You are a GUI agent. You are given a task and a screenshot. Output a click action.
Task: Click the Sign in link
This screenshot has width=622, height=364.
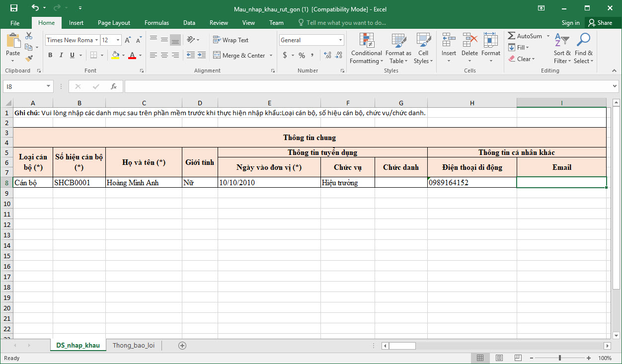click(x=570, y=23)
